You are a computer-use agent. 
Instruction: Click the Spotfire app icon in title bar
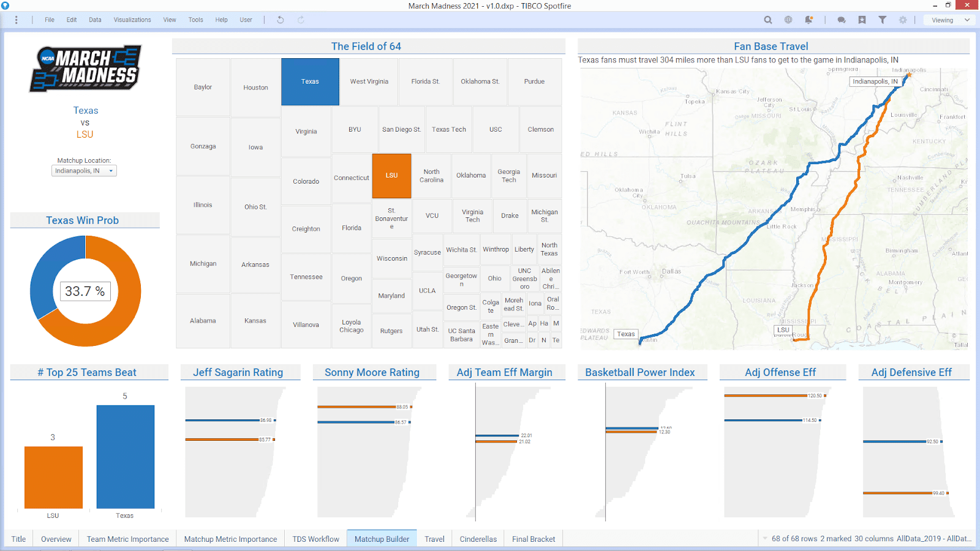click(6, 6)
